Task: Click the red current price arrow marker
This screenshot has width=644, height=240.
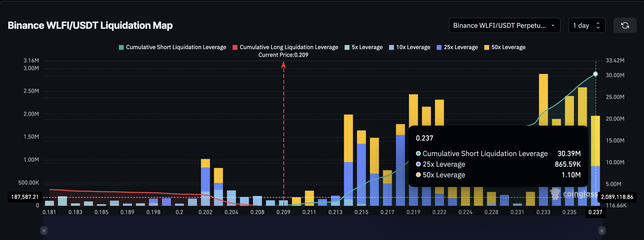Action: (x=284, y=65)
